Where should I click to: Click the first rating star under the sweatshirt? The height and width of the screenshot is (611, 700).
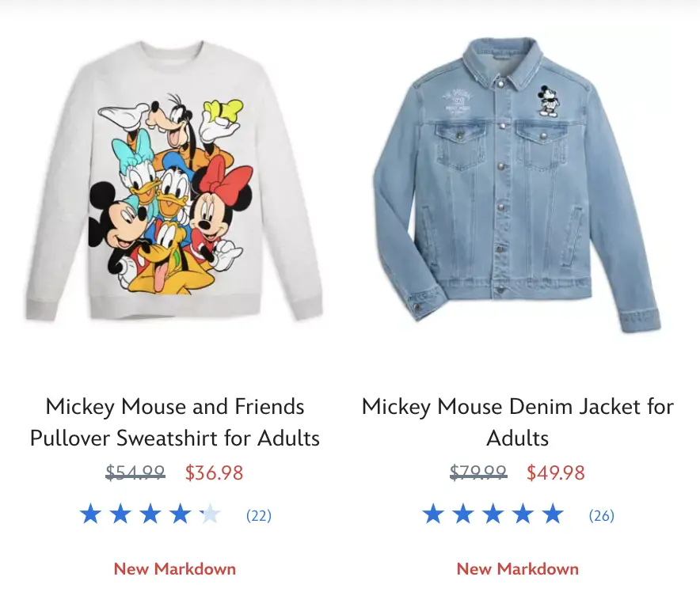tap(90, 514)
